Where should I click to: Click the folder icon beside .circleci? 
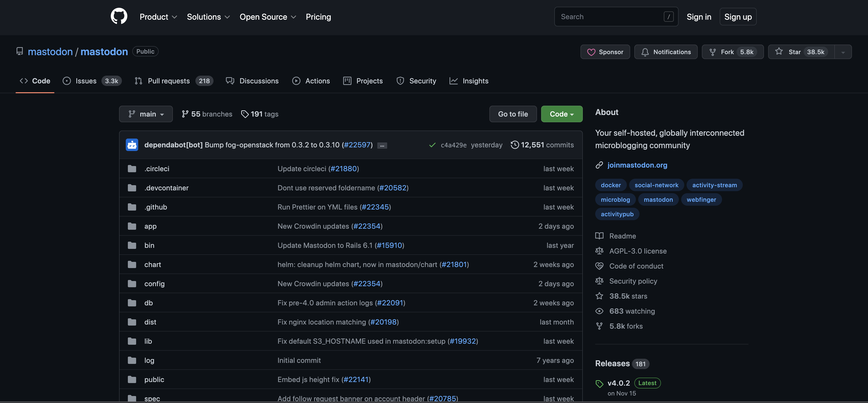[132, 169]
